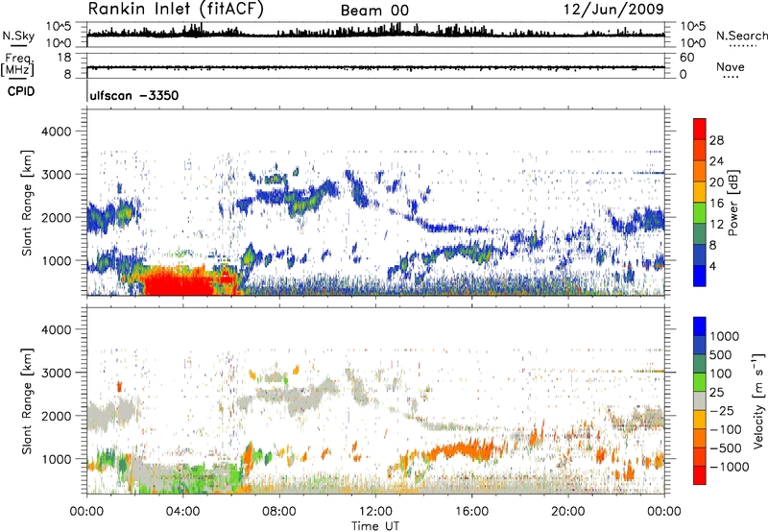This screenshot has width=768, height=532.
Task: Click the '60' right tick of frequency panel
Action: coord(686,58)
